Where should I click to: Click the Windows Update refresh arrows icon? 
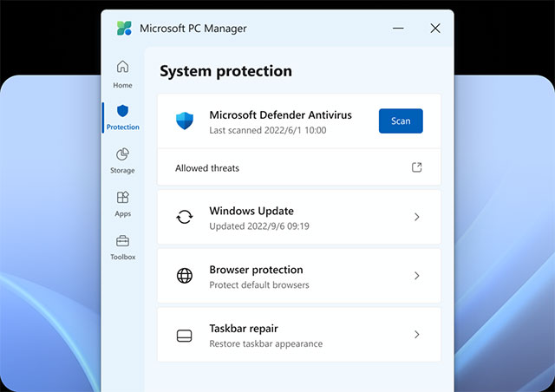click(x=185, y=217)
